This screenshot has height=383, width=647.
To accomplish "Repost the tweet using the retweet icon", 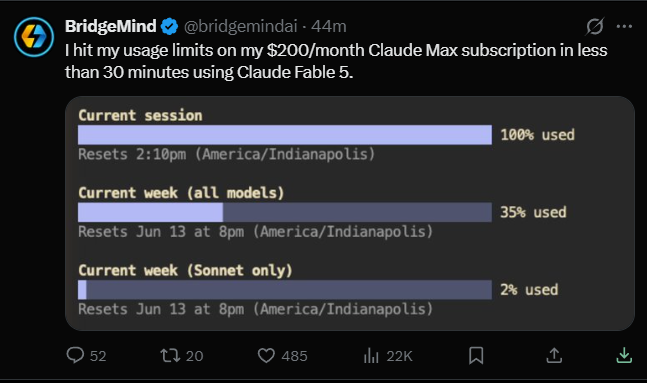I will pos(170,355).
